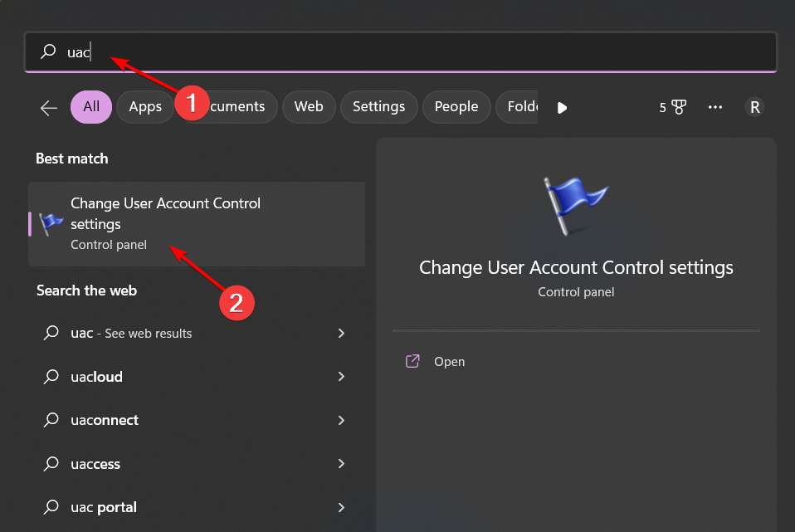The image size is (795, 532).
Task: Open the three-dot more options menu
Action: click(x=715, y=107)
